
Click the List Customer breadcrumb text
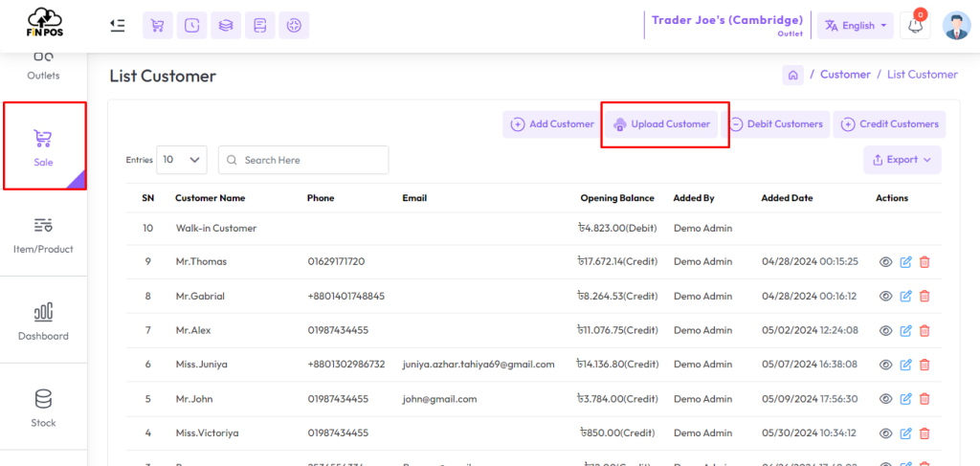pyautogui.click(x=923, y=75)
